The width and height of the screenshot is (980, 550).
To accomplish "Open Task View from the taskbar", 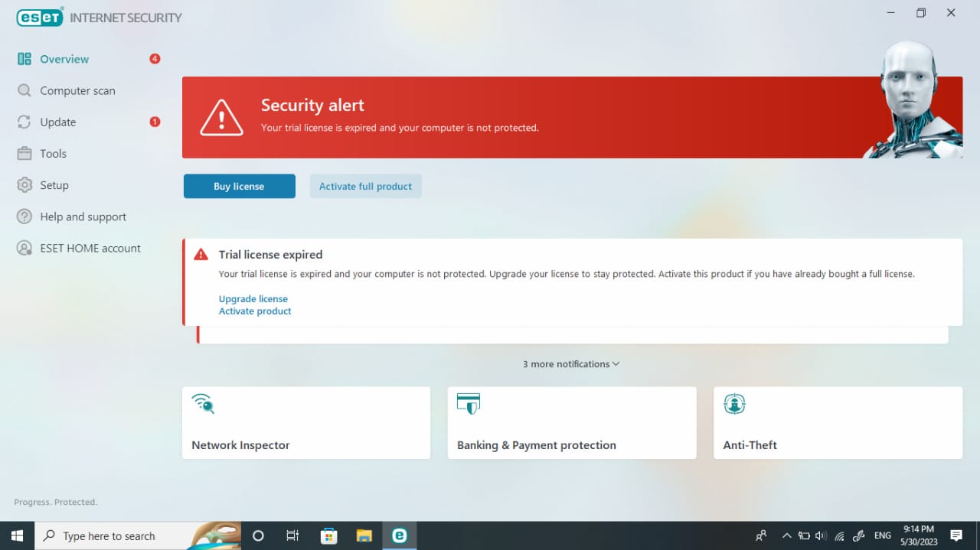I will [x=292, y=535].
